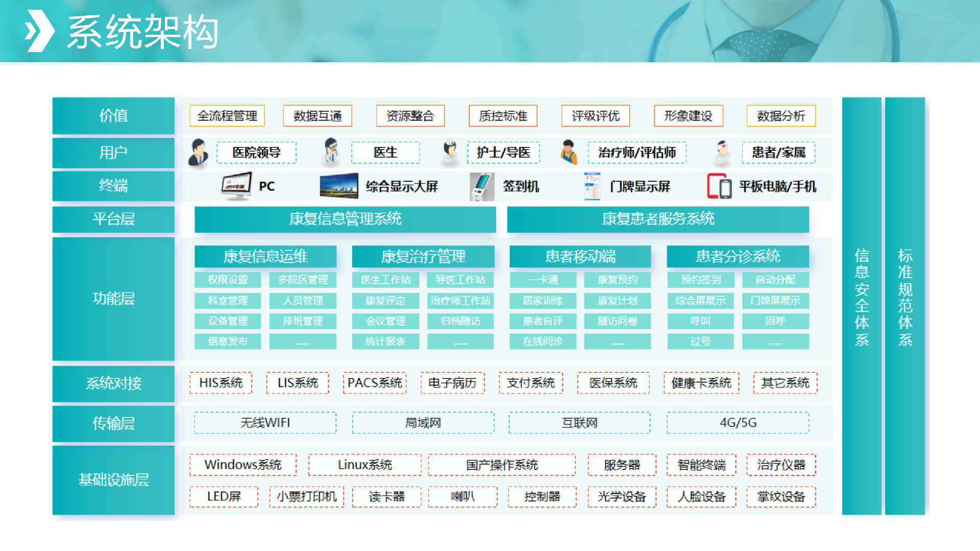Click the 护士/导医 user label
The width and height of the screenshot is (980, 551).
pos(503,153)
